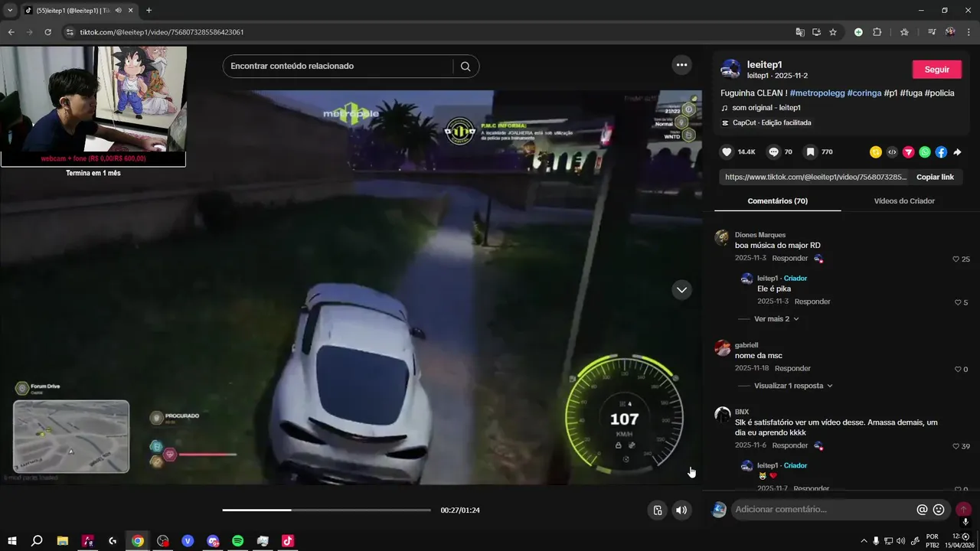Open taskbar Search
The image size is (980, 551).
[37, 541]
